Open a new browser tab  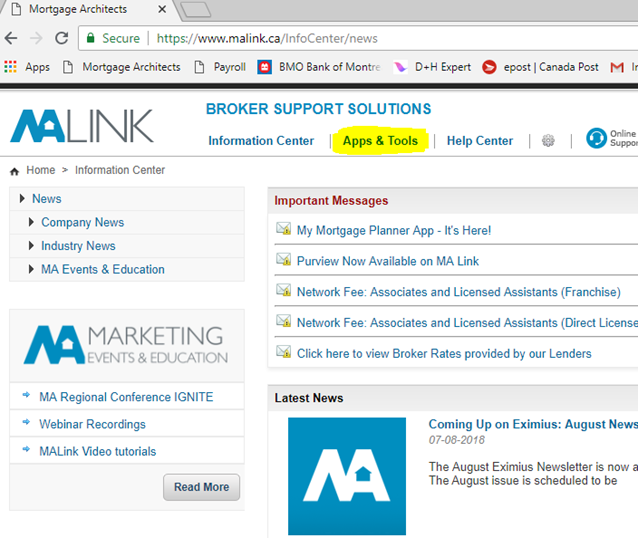[x=196, y=9]
